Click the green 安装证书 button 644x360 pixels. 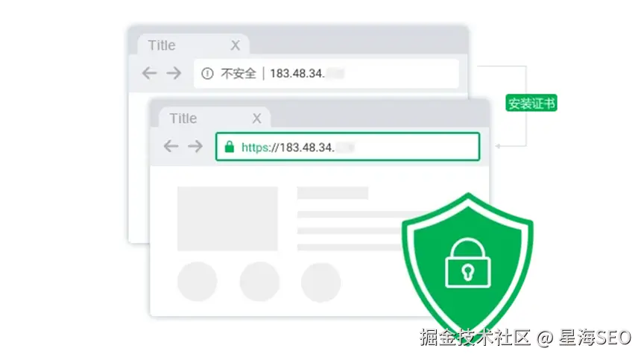(531, 103)
